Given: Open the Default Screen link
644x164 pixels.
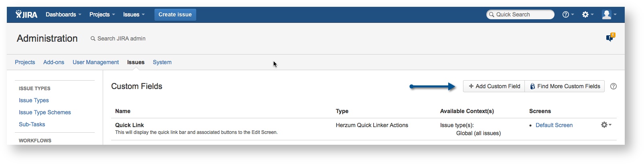Looking at the screenshot, I should (554, 125).
